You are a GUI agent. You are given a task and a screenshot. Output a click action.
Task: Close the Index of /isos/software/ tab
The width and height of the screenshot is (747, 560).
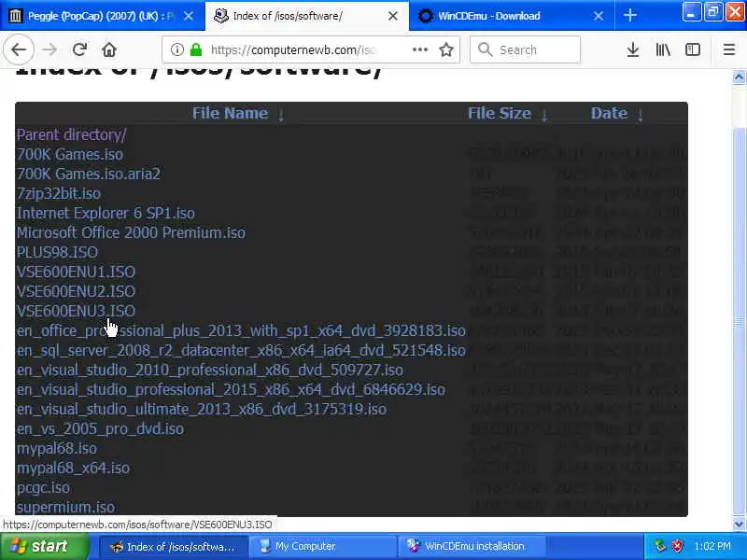[393, 16]
